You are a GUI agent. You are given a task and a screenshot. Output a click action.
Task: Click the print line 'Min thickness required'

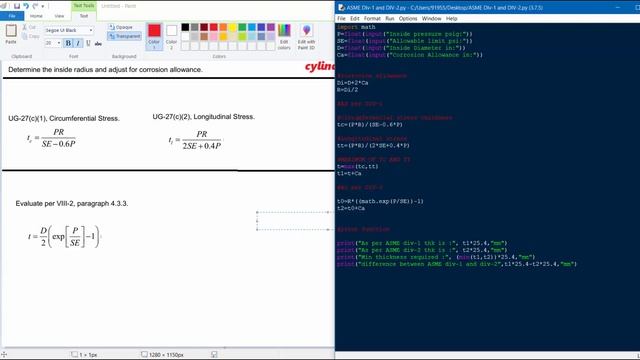tap(436, 257)
